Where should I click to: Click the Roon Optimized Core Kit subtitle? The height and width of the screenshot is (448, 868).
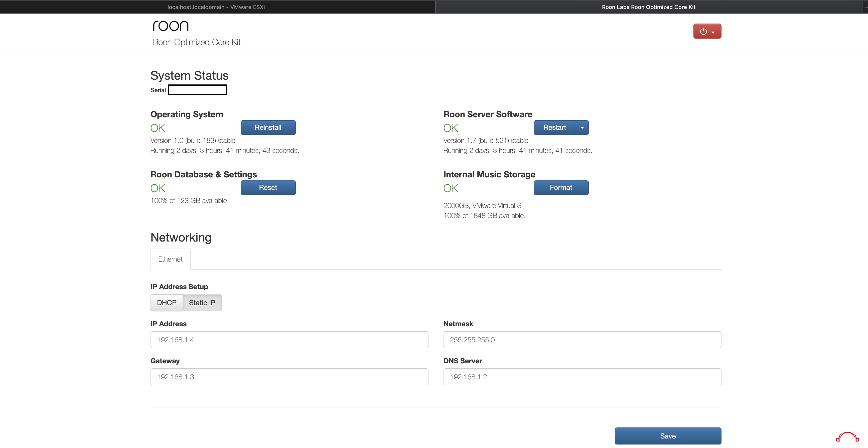pos(196,42)
